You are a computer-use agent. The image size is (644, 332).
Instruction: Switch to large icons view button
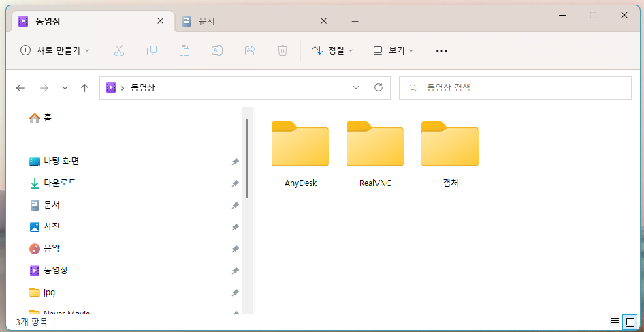(630, 322)
